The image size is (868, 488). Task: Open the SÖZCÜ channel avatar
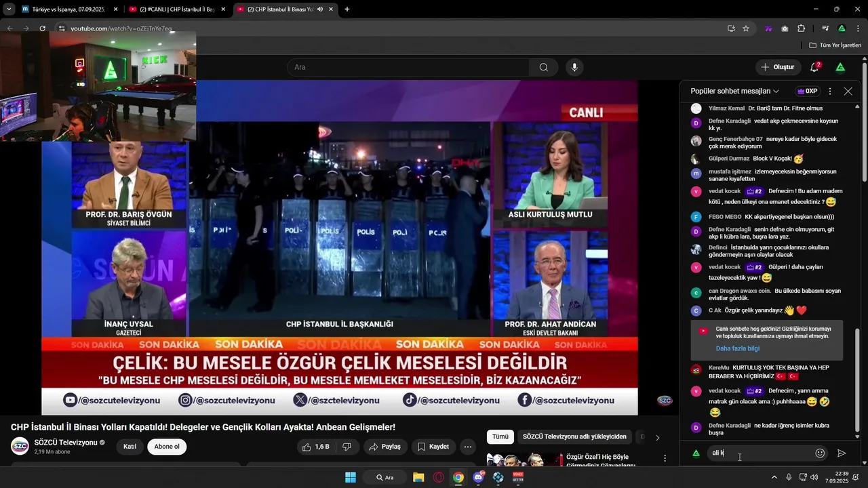click(x=20, y=446)
